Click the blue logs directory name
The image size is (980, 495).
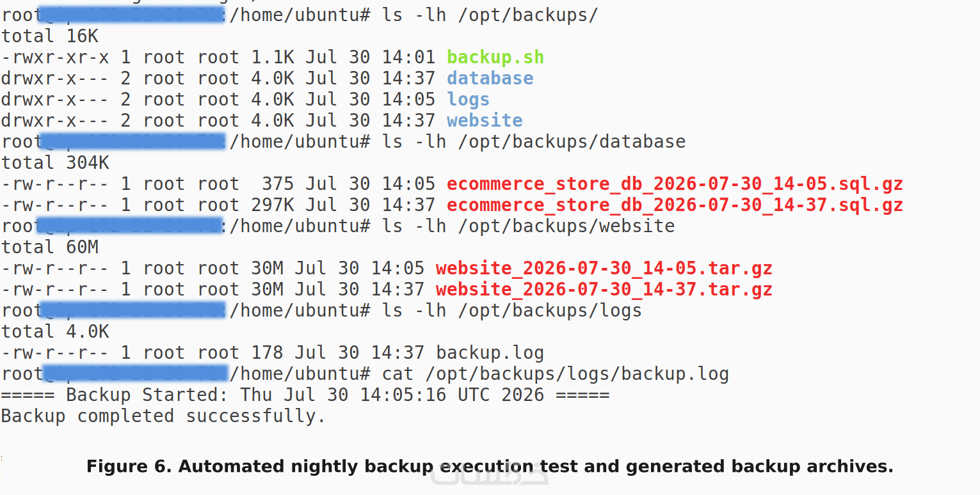[x=468, y=100]
